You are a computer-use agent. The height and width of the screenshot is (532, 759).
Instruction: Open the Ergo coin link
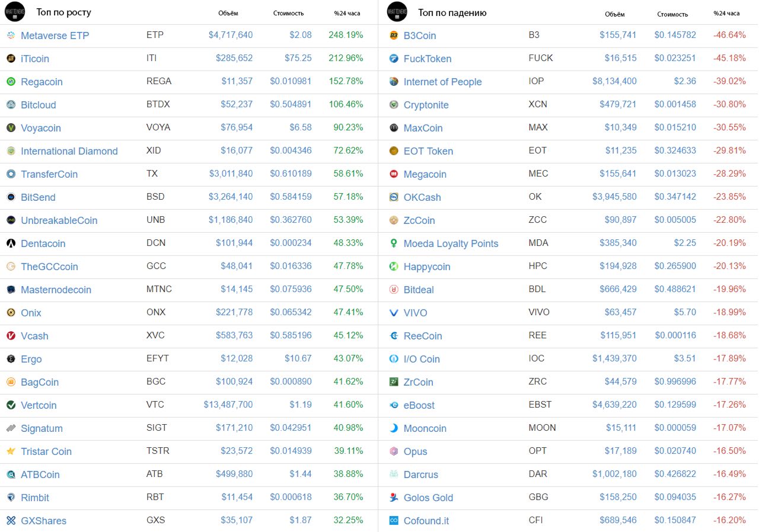[x=31, y=359]
